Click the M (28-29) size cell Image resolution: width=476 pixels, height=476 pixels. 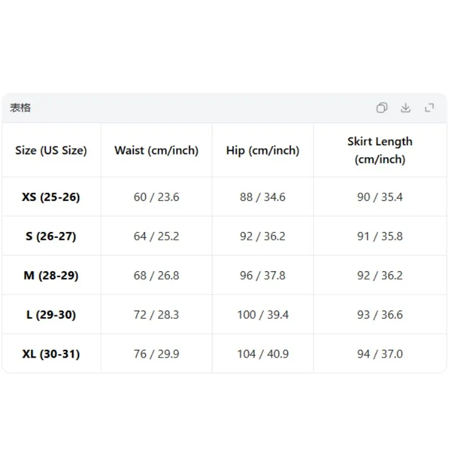pos(51,275)
